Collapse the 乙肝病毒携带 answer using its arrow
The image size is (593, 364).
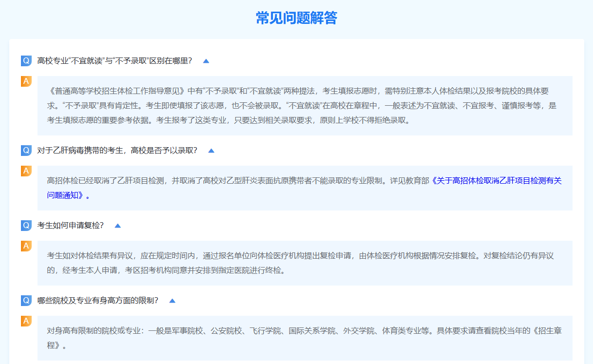coord(211,151)
